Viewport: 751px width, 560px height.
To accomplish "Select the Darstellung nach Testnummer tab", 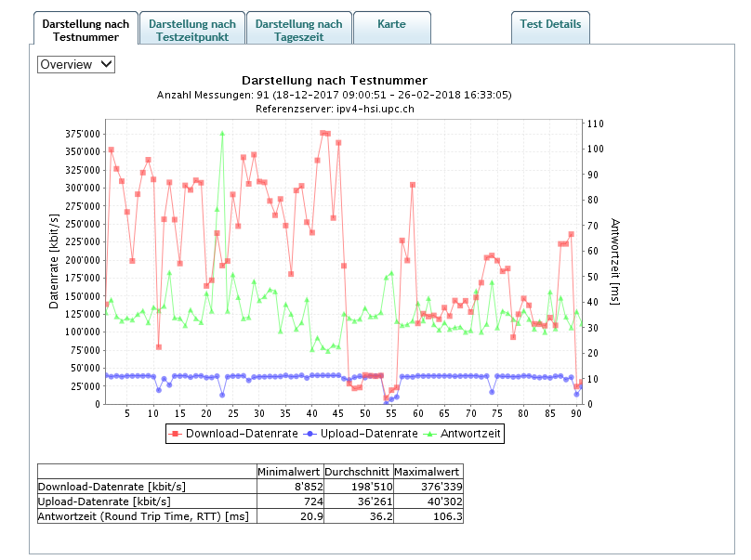I will click(86, 30).
